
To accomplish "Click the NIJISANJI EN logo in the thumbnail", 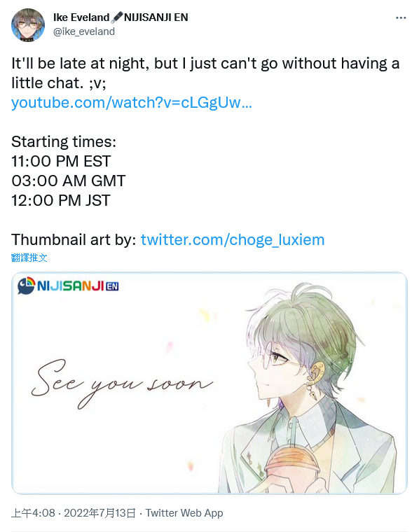I will (x=68, y=286).
